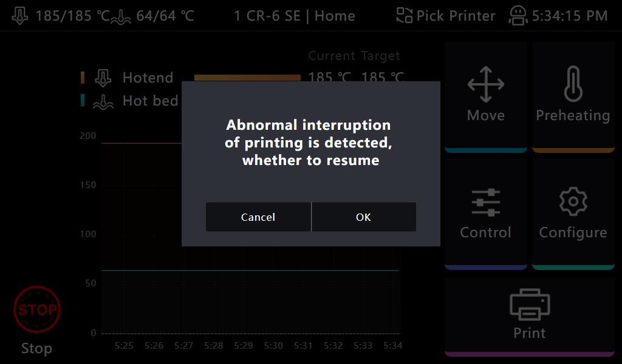Tap the Print printer icon

[x=530, y=305]
